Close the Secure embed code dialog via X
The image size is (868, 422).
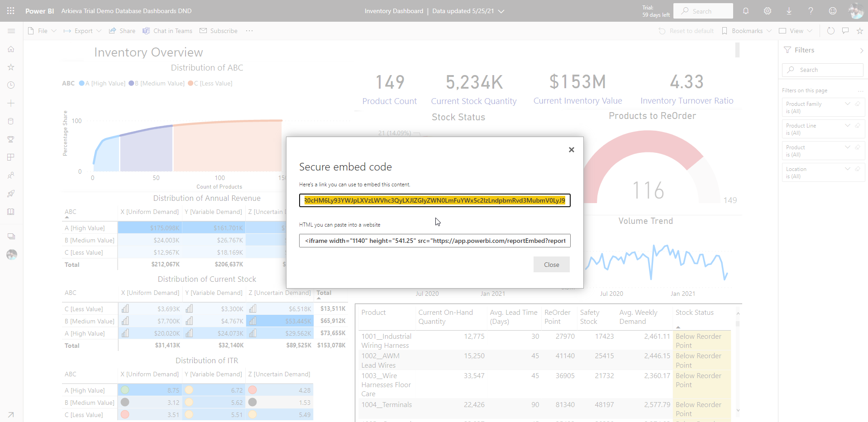pyautogui.click(x=571, y=150)
